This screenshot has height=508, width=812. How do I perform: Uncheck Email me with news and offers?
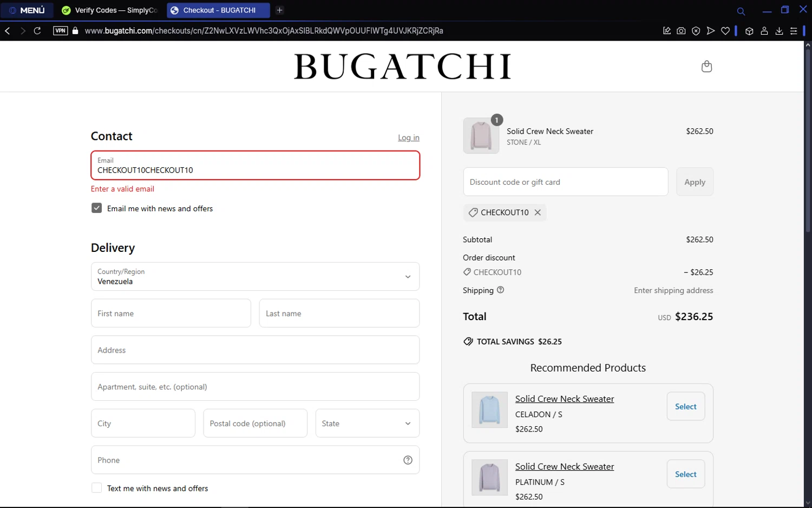pyautogui.click(x=96, y=208)
